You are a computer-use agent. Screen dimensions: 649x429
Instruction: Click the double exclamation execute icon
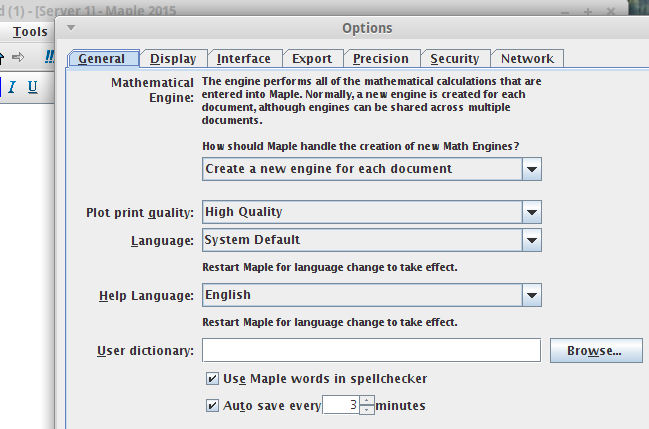pos(48,57)
